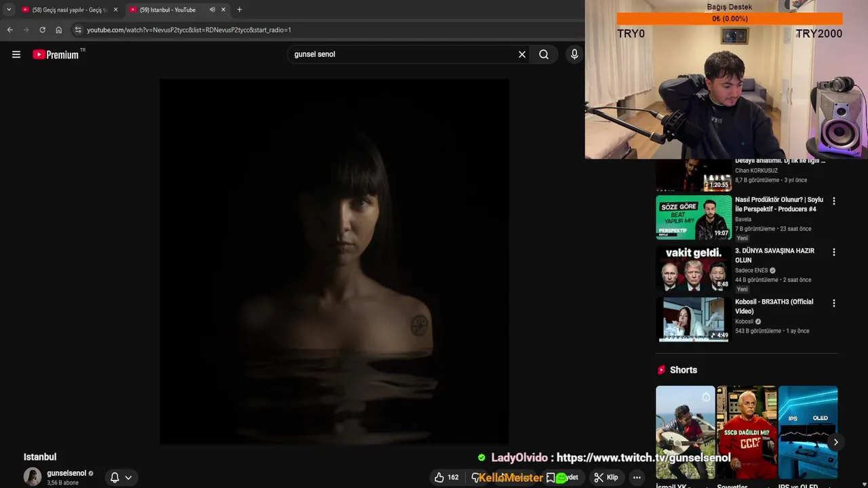
Task: Click the Klip scissors button
Action: (x=606, y=477)
